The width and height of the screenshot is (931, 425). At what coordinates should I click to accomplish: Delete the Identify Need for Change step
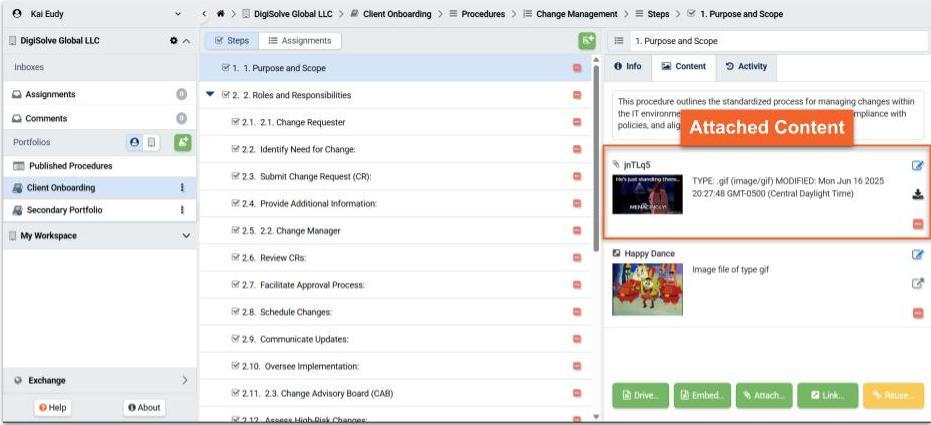pyautogui.click(x=577, y=149)
